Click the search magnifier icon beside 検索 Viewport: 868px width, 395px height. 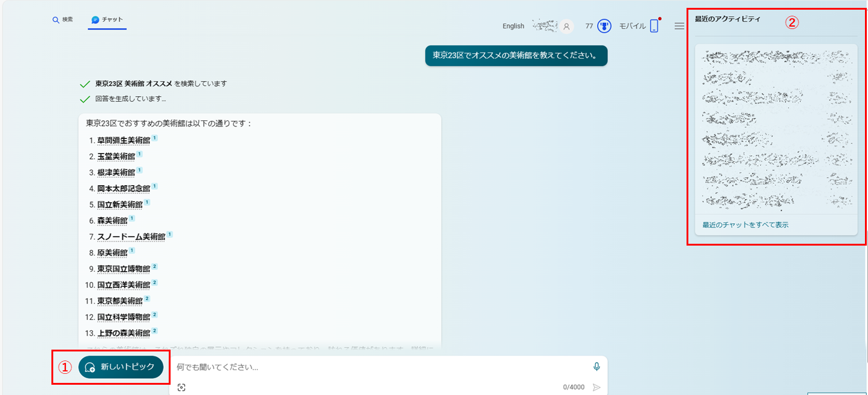coord(56,20)
